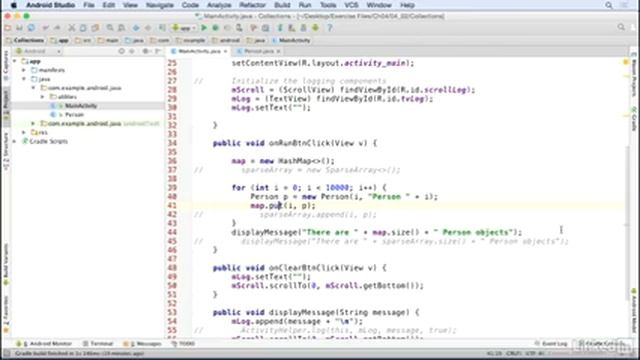Select MainActivity in project tree

point(81,106)
